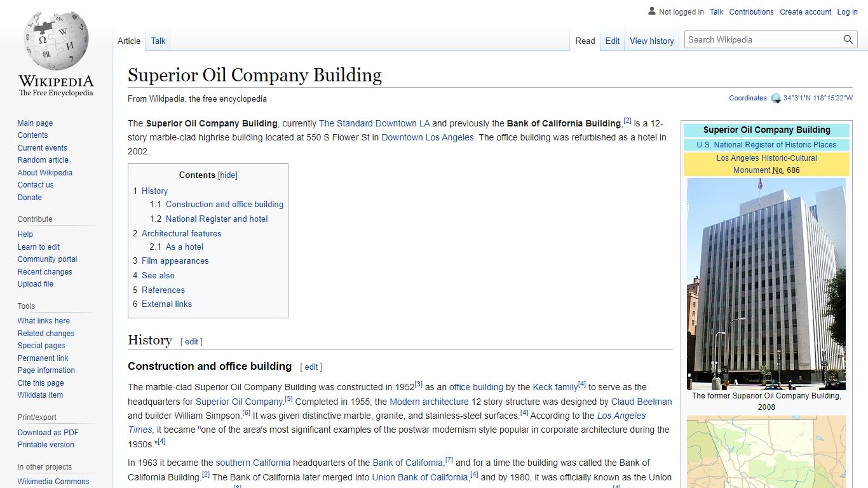
Task: Open U.S. National Register of Historic Places
Action: point(766,145)
